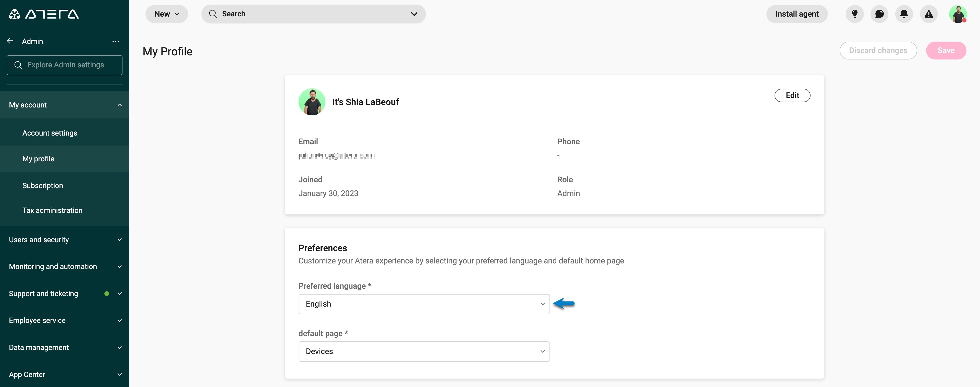980x387 pixels.
Task: Expand Support and ticketing section
Action: click(x=65, y=294)
